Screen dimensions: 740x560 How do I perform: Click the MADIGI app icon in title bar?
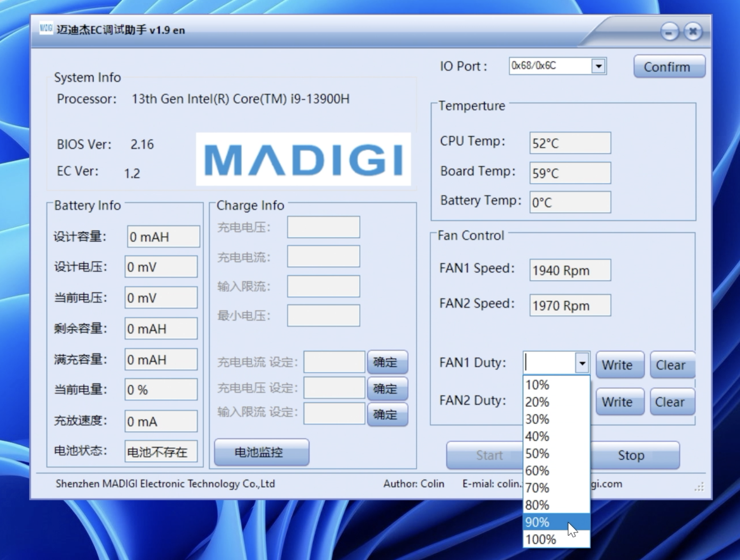coord(46,29)
